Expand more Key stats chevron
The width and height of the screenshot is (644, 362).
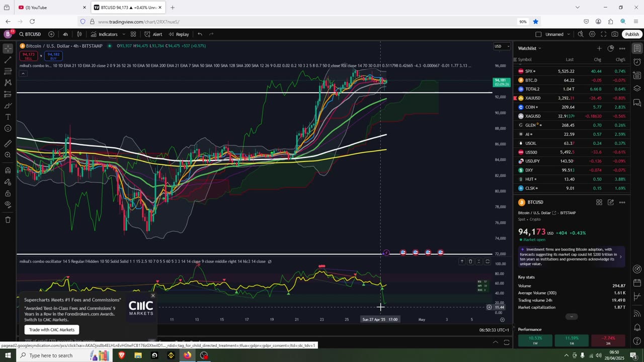pos(572,316)
